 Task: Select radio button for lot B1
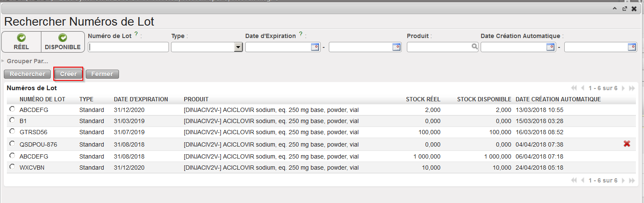click(x=12, y=121)
